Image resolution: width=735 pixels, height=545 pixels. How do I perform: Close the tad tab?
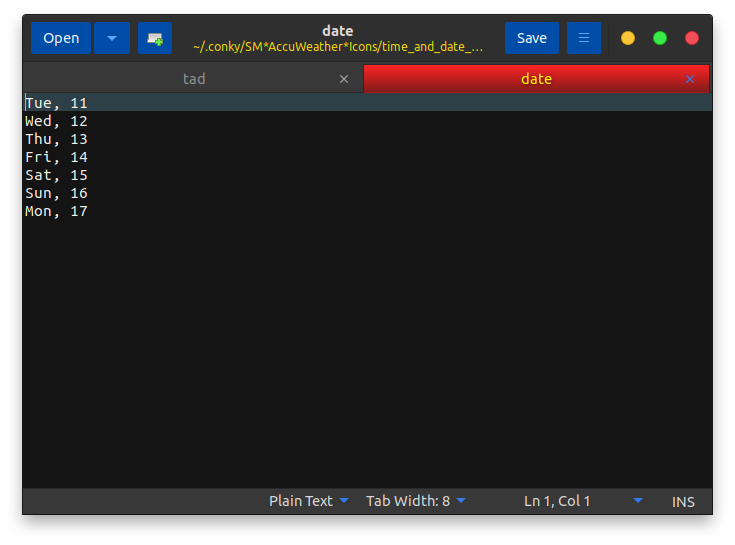point(344,79)
